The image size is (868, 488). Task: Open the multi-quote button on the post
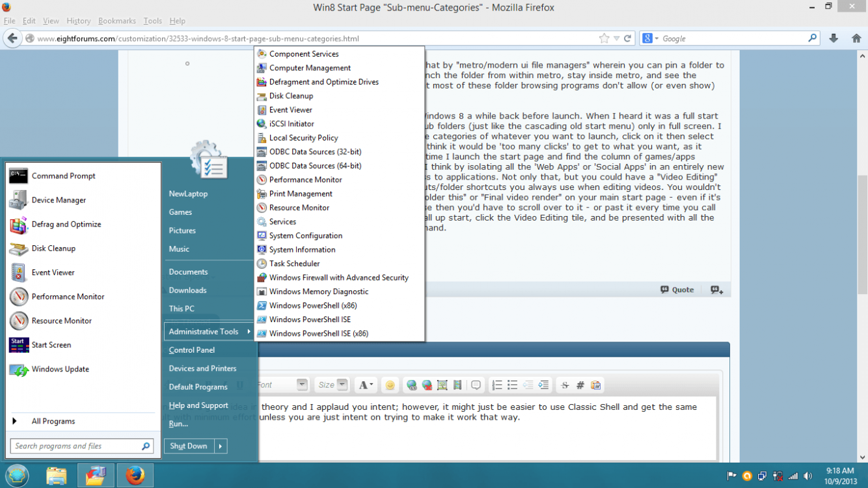coord(716,290)
